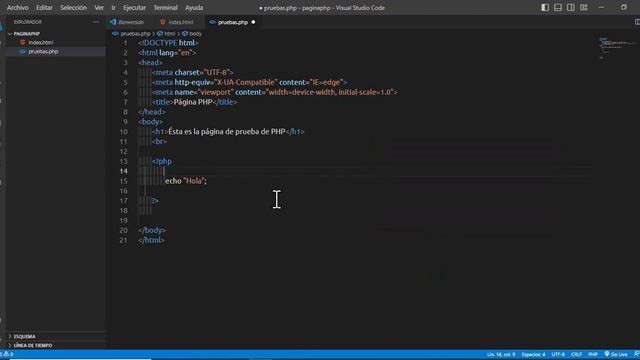Click line number 13 in the gutter
Viewport: 640px width, 360px height.
coord(124,161)
